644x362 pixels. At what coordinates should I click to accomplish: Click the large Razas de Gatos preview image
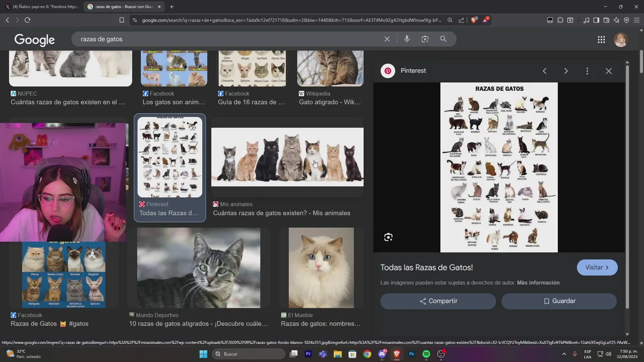pyautogui.click(x=499, y=167)
